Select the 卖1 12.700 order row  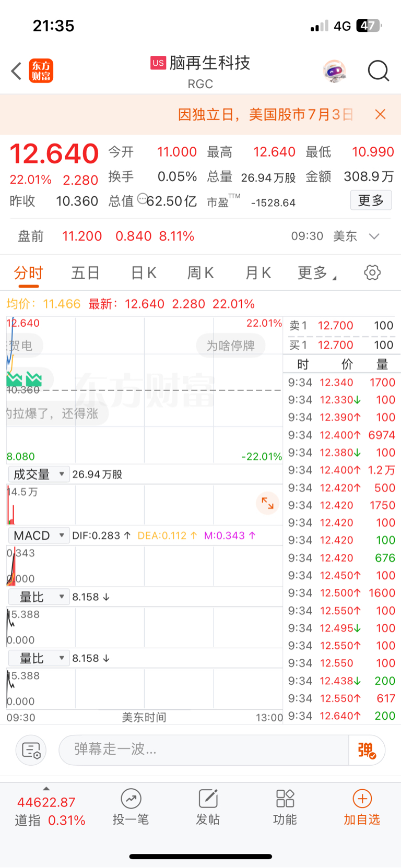click(341, 326)
